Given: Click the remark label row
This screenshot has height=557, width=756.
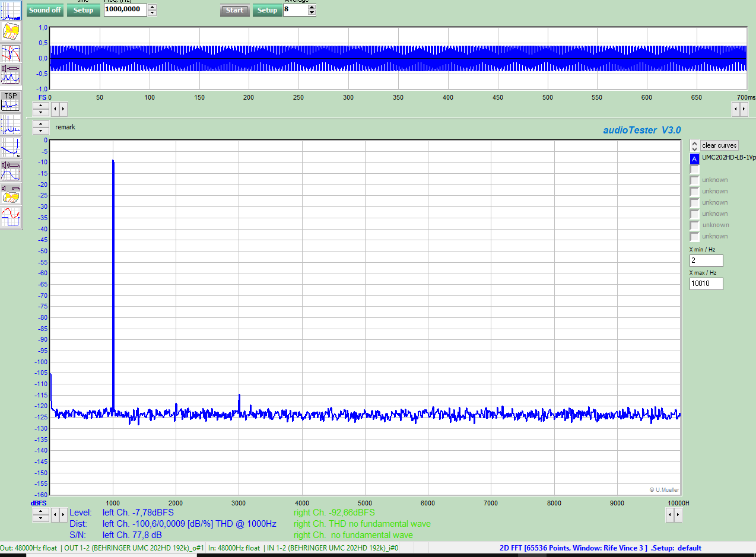Looking at the screenshot, I should point(65,127).
